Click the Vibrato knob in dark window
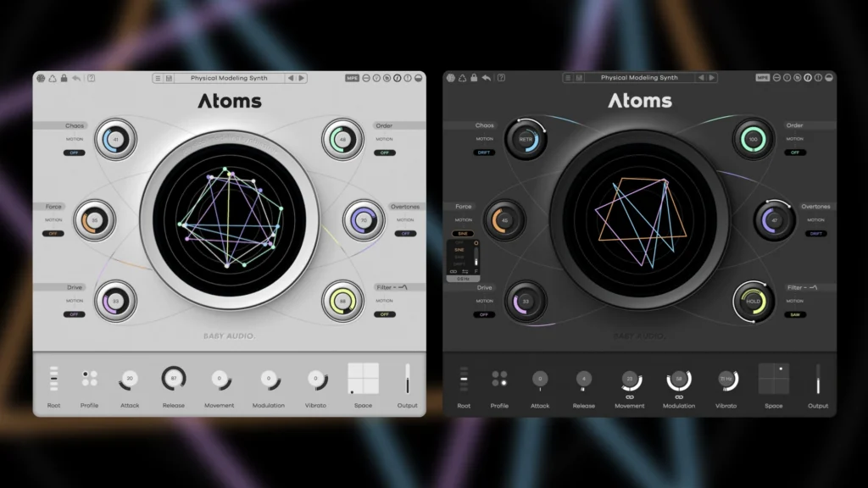Viewport: 868px width, 488px height. point(726,379)
